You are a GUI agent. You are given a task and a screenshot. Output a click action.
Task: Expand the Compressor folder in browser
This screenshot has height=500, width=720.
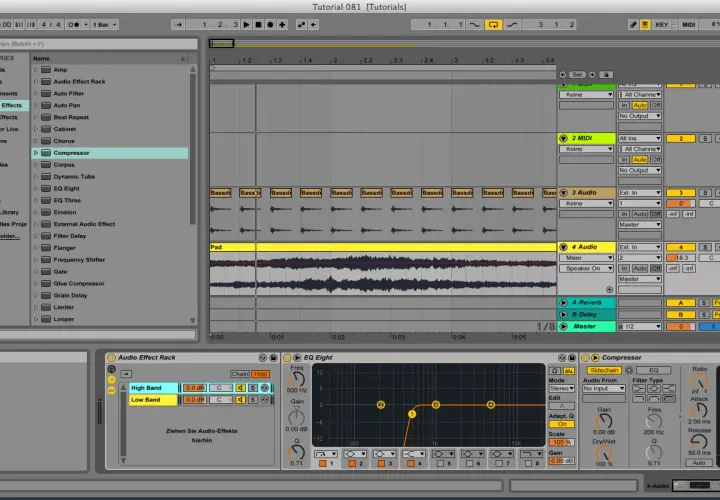[36, 153]
